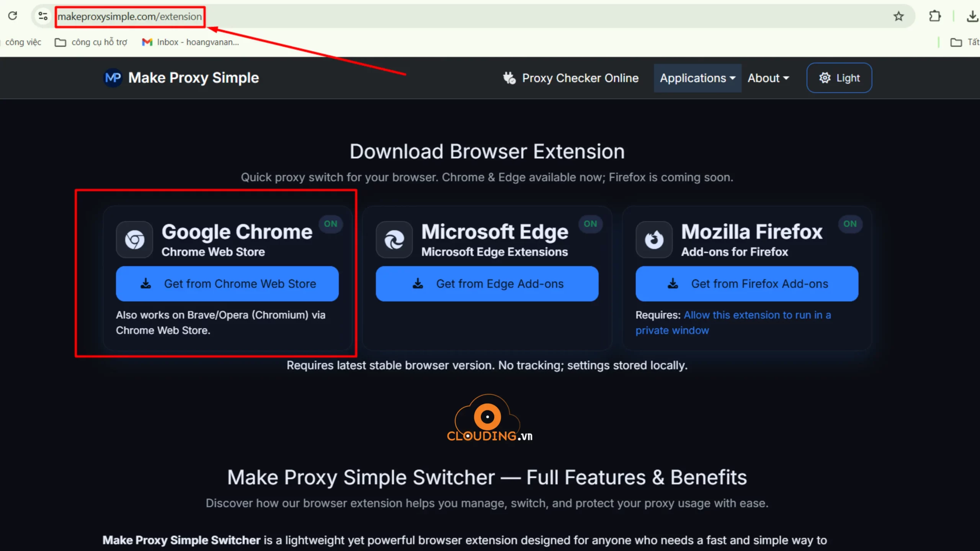Open Proxy Checker Online nav item

[x=570, y=78]
